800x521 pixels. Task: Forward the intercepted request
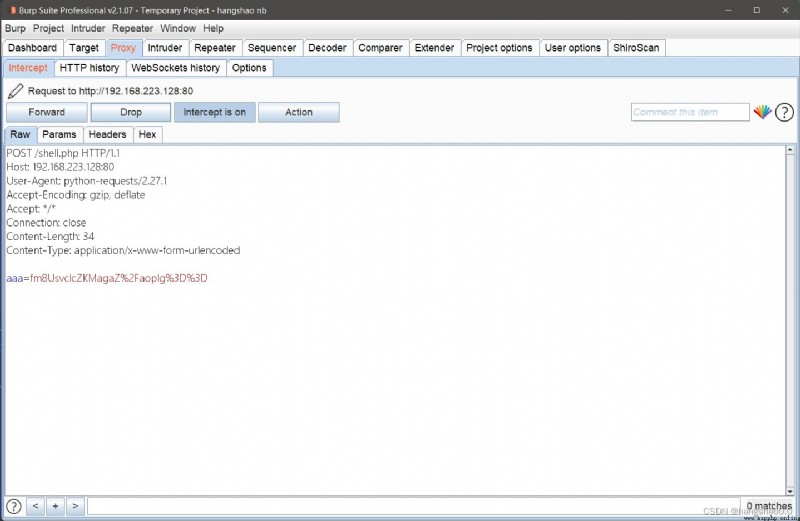point(46,112)
